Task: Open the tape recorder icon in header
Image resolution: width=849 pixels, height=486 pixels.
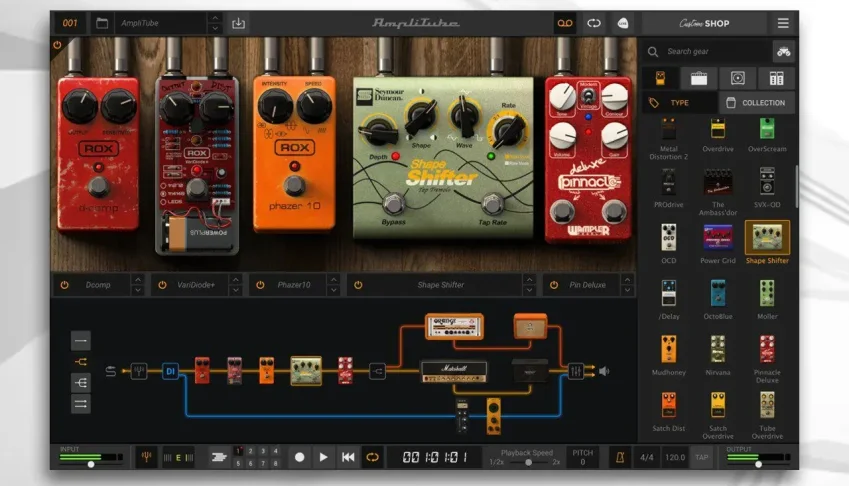Action: [565, 23]
